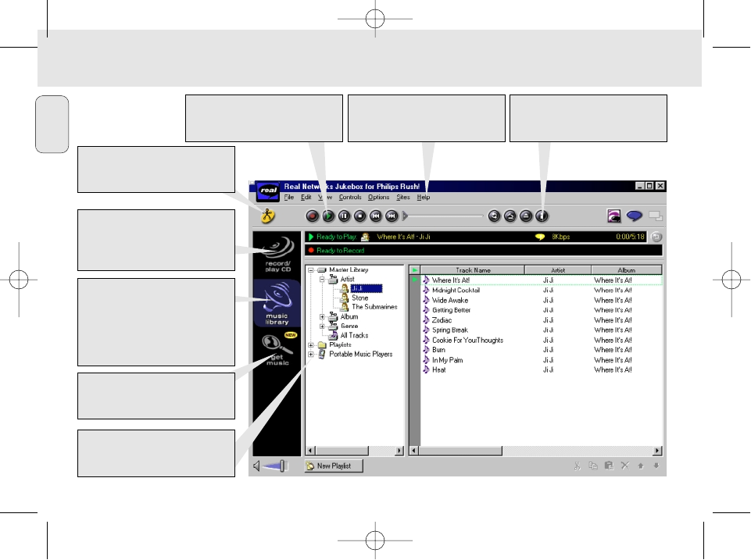
Task: Toggle continuous play (repeat) button
Action: pos(494,216)
